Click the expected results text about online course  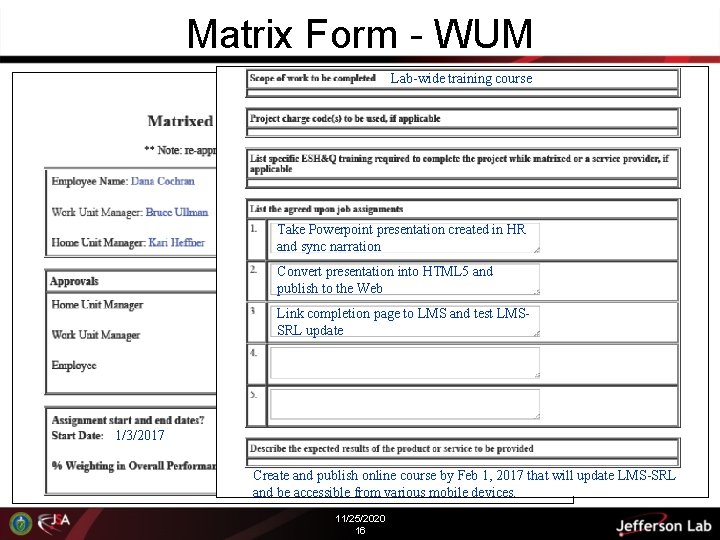coord(464,483)
